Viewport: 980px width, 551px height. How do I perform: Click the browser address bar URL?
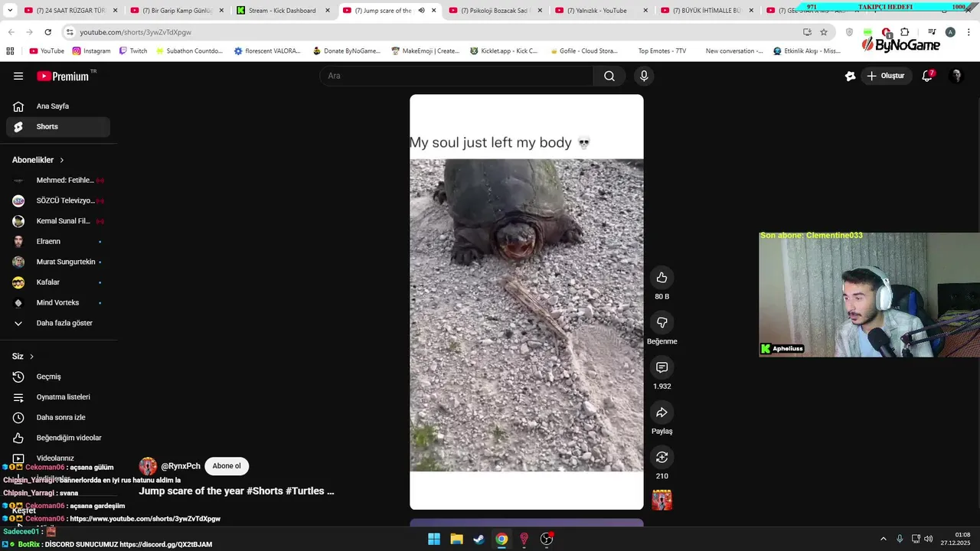point(136,32)
